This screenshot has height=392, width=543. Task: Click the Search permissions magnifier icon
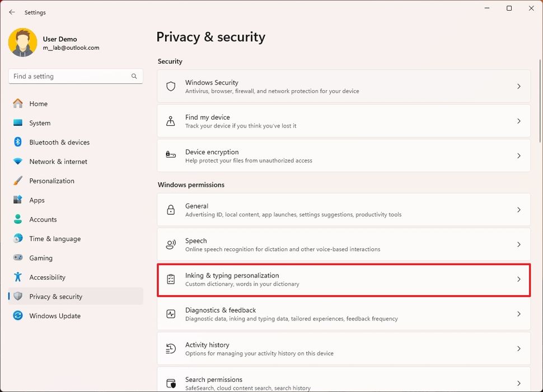click(x=171, y=382)
